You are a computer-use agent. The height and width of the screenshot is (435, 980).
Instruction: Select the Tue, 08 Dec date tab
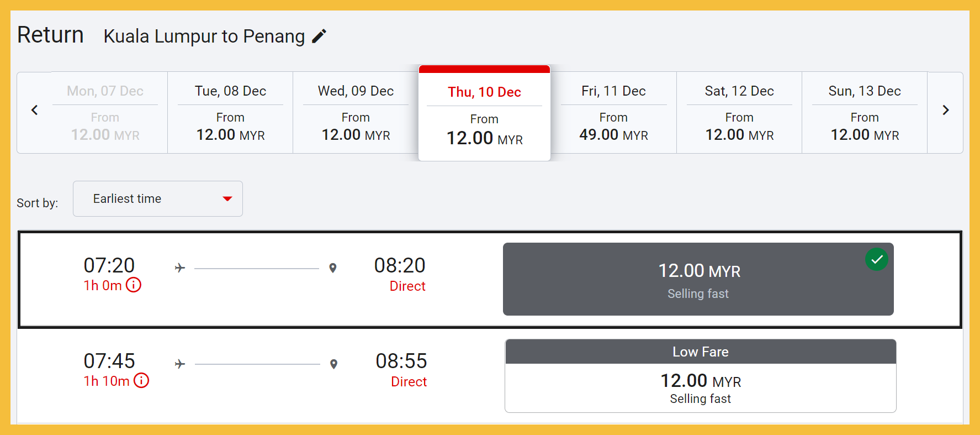click(x=230, y=113)
